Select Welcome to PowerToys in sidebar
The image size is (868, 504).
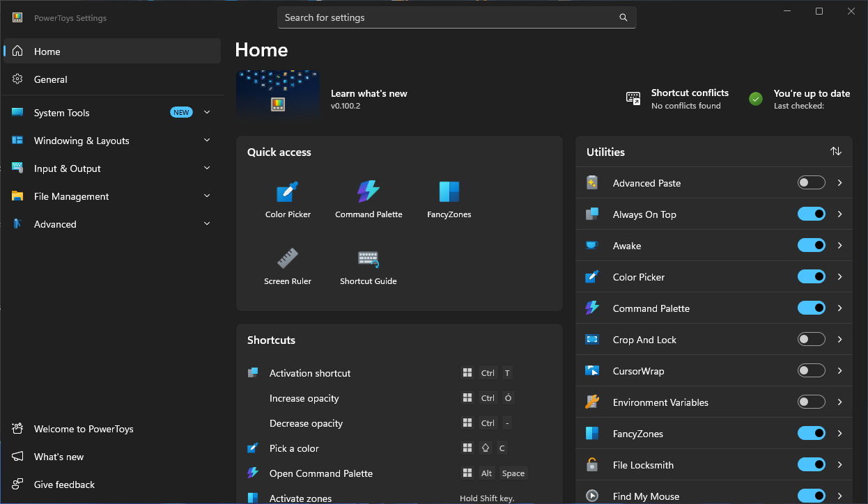112,429
